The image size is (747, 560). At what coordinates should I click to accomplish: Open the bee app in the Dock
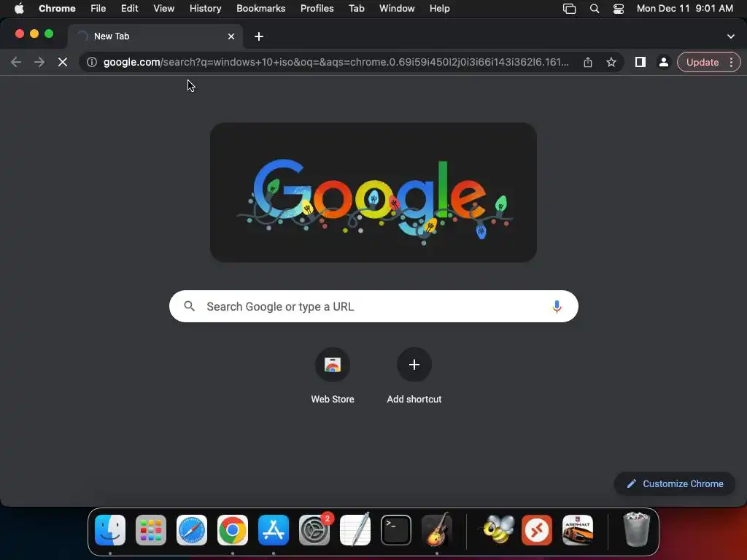tap(498, 530)
